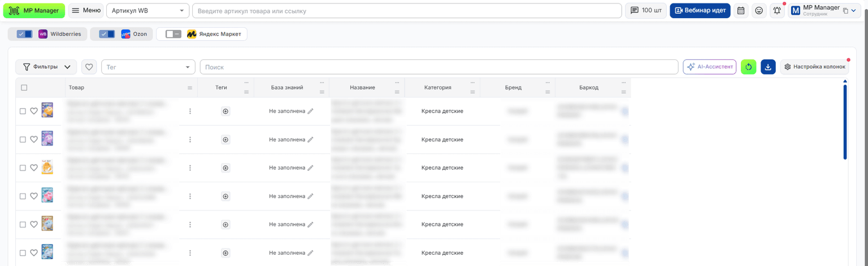Viewport: 868px width, 266px height.
Task: Open the Баркод column menu icon
Action: (x=623, y=92)
